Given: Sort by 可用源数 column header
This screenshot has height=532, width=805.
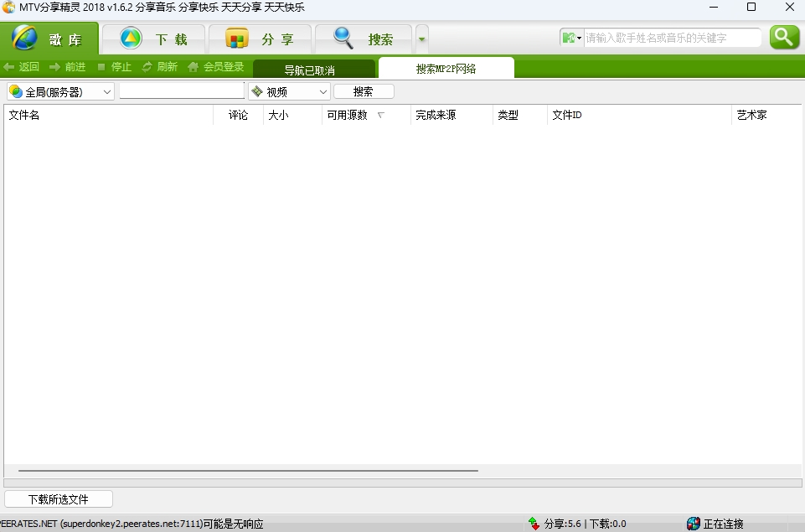Looking at the screenshot, I should (x=366, y=115).
